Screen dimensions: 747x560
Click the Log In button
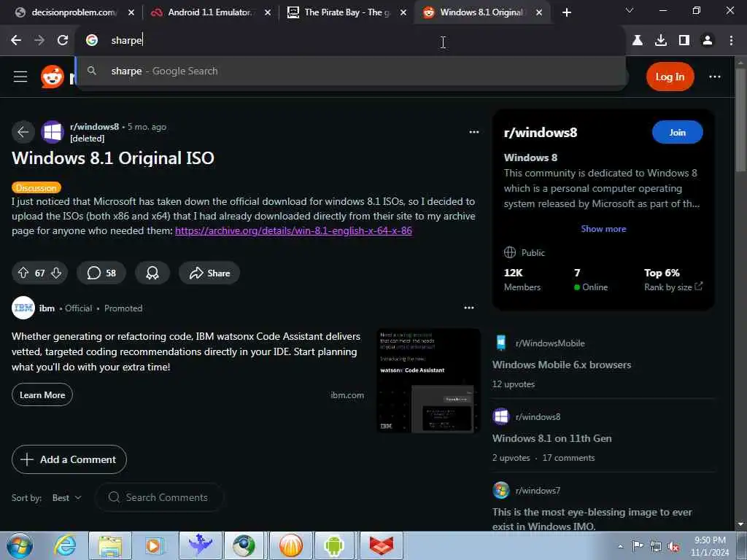pyautogui.click(x=670, y=77)
